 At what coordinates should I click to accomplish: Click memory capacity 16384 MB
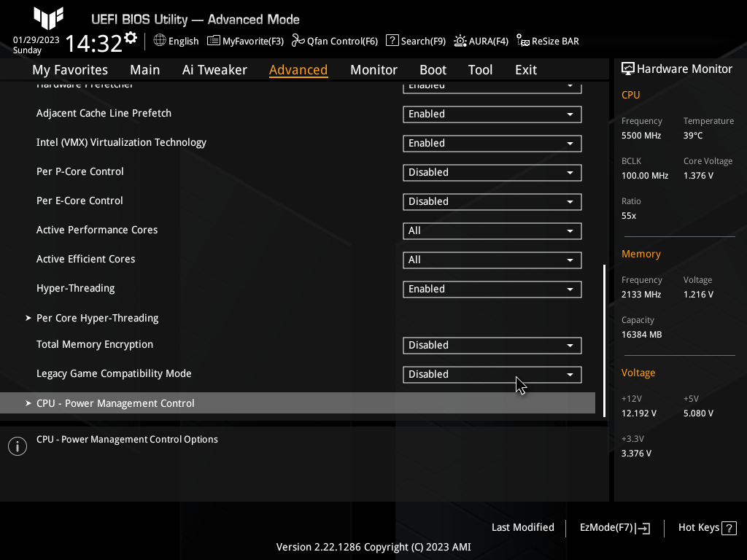click(x=642, y=335)
